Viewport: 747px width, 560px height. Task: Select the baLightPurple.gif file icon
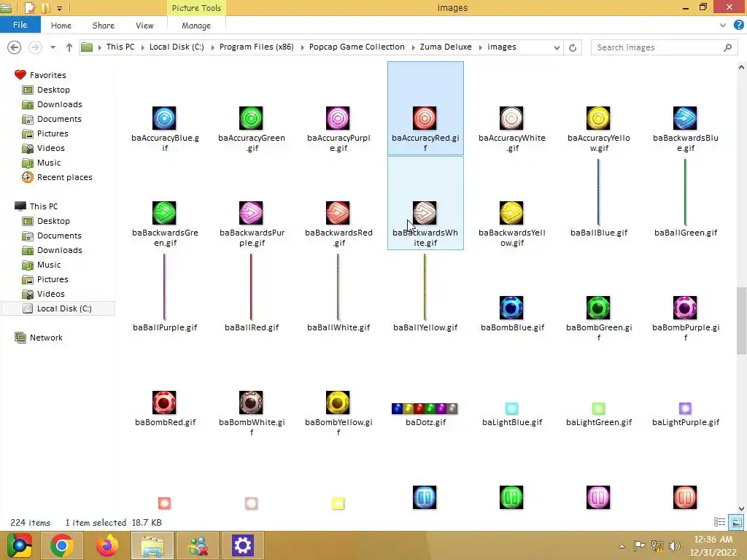pyautogui.click(x=685, y=408)
